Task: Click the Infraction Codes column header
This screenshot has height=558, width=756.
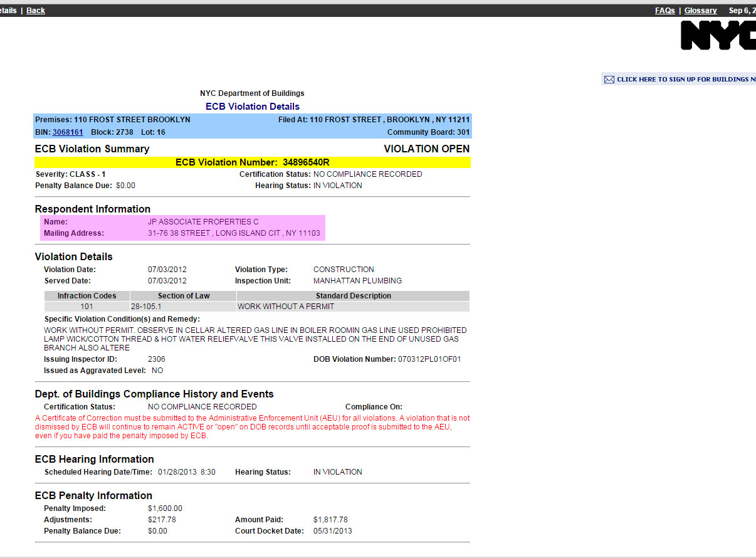Action: 87,296
